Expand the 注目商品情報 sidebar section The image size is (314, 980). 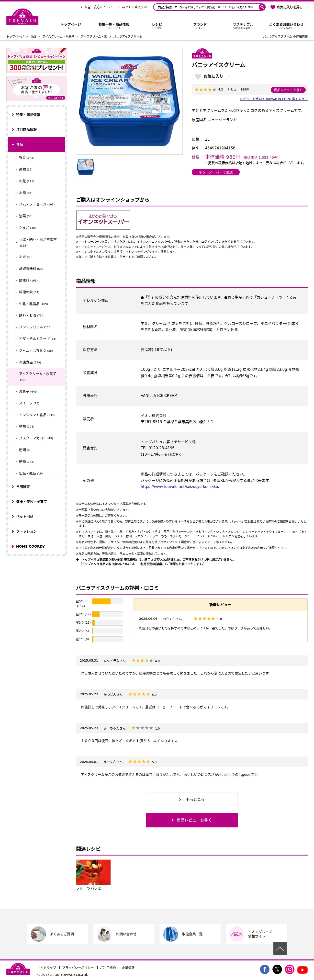36,130
